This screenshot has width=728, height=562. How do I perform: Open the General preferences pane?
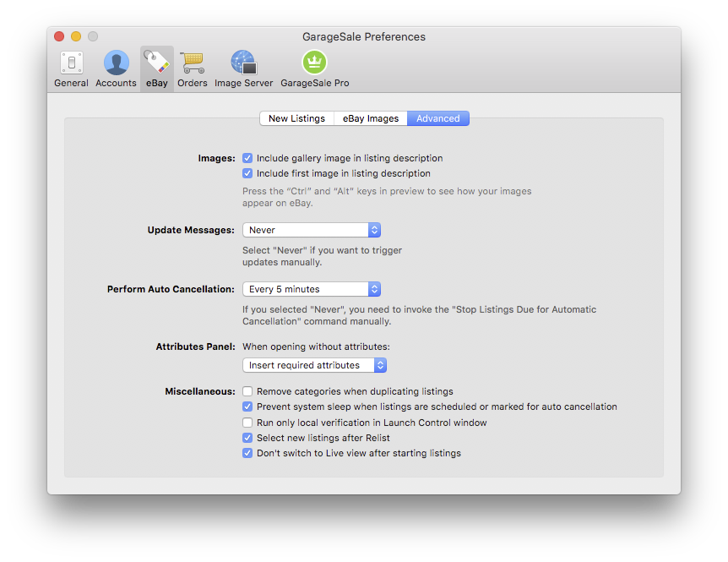pyautogui.click(x=71, y=68)
